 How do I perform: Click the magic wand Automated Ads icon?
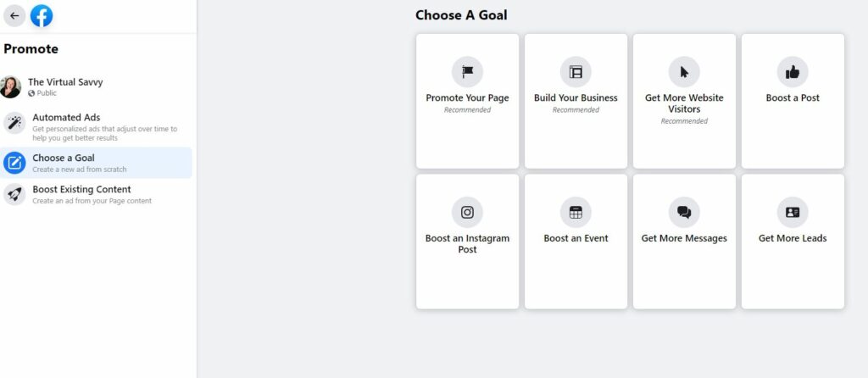(x=14, y=123)
